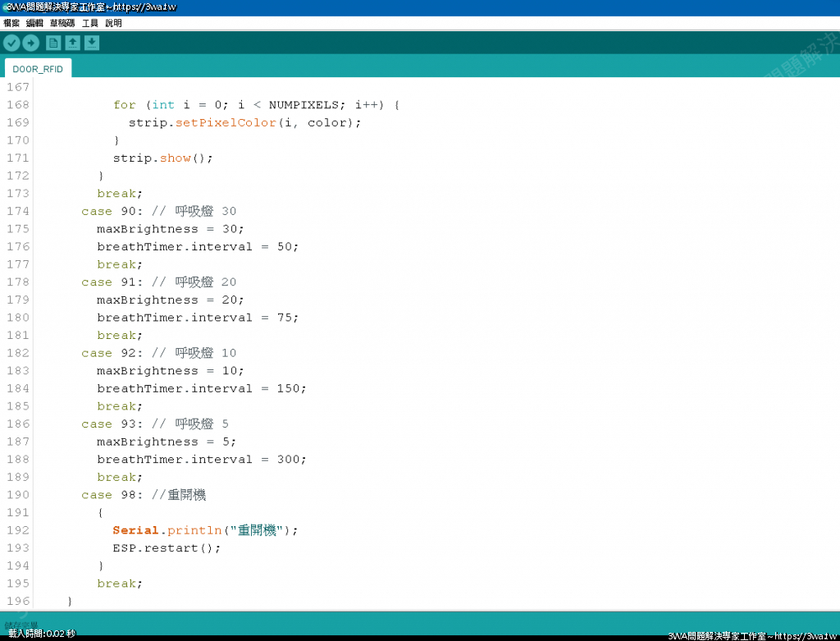
Task: Open the 工具 menu
Action: (x=89, y=23)
